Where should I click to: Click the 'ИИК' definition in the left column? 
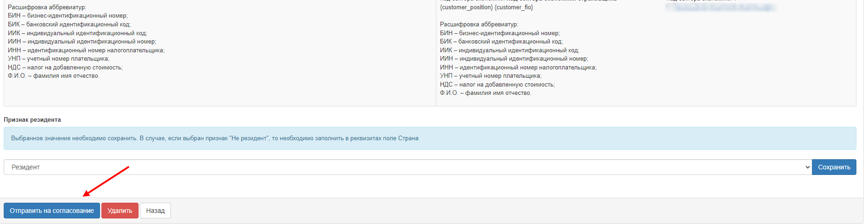77,33
